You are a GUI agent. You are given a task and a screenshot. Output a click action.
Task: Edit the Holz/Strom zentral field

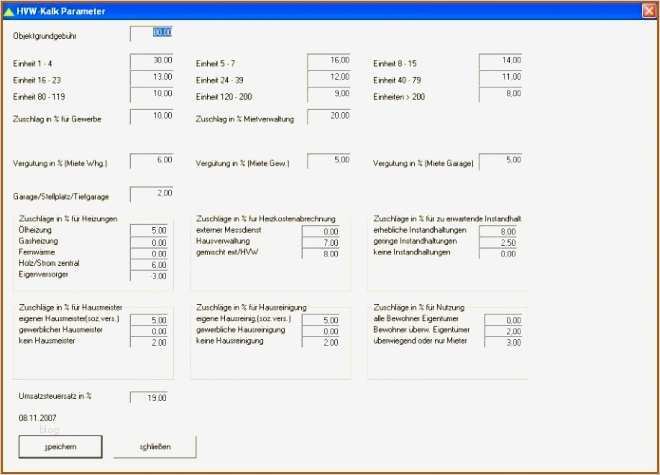[x=149, y=264]
